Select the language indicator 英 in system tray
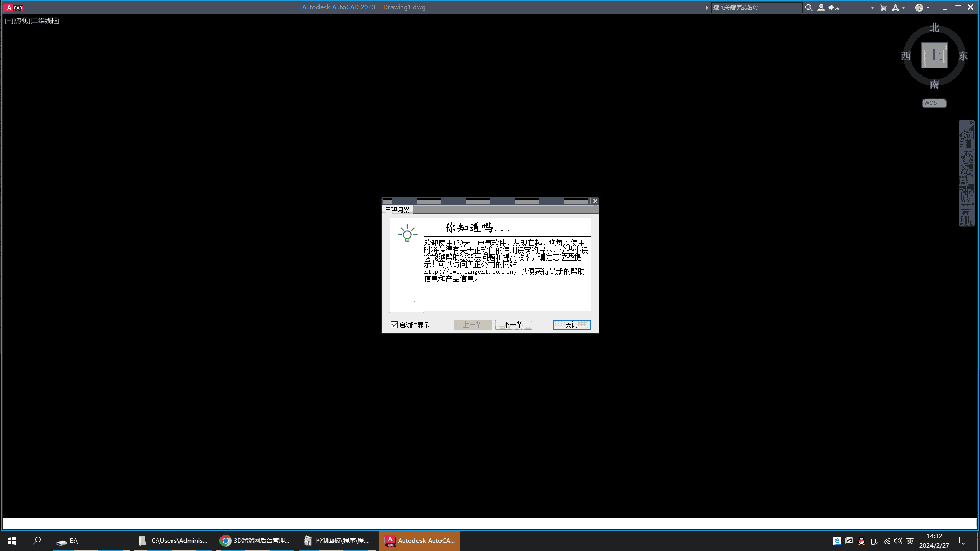Screen dimensions: 980x551 (910, 540)
